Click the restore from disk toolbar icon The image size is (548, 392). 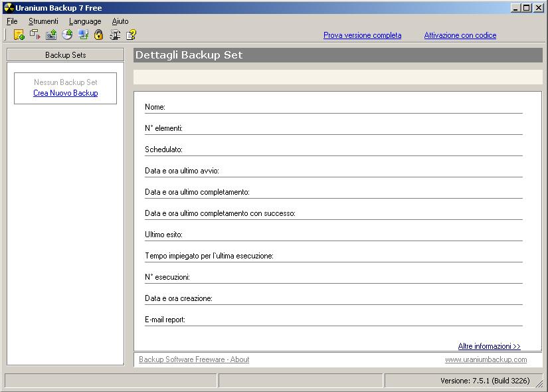(x=51, y=35)
